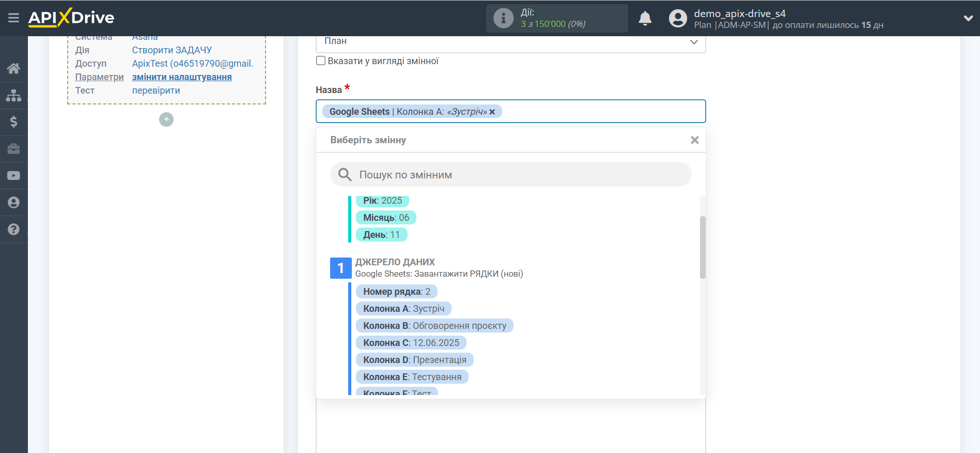
Task: Select variable 'Колонка C: 12.06.2025'
Action: click(411, 343)
